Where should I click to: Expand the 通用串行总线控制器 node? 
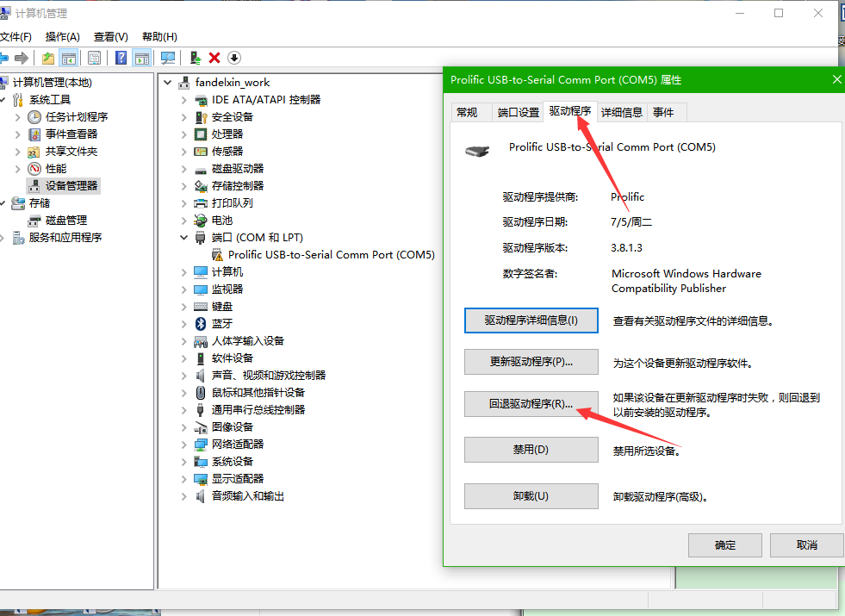point(183,410)
